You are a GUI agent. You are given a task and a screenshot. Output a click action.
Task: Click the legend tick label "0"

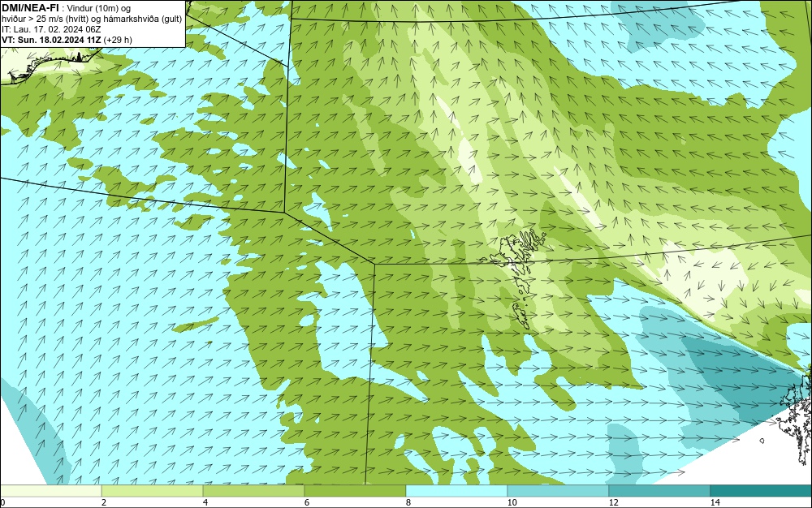[x=2, y=503]
